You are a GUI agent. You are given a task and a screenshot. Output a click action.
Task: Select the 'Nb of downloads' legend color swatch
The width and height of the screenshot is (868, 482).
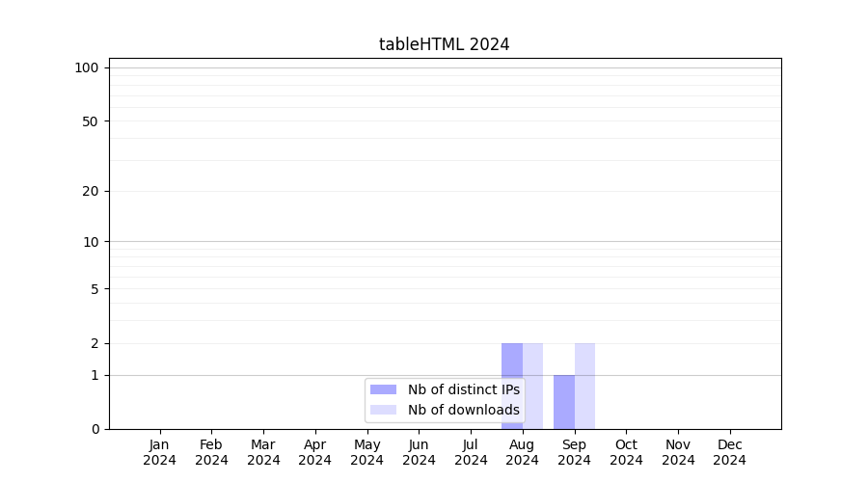pyautogui.click(x=383, y=410)
